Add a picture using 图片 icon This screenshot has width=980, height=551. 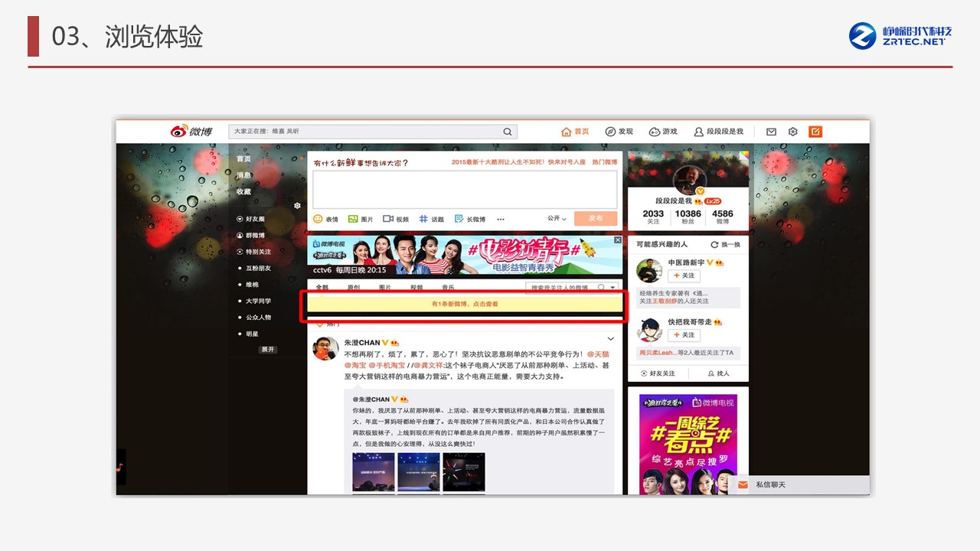click(x=361, y=219)
